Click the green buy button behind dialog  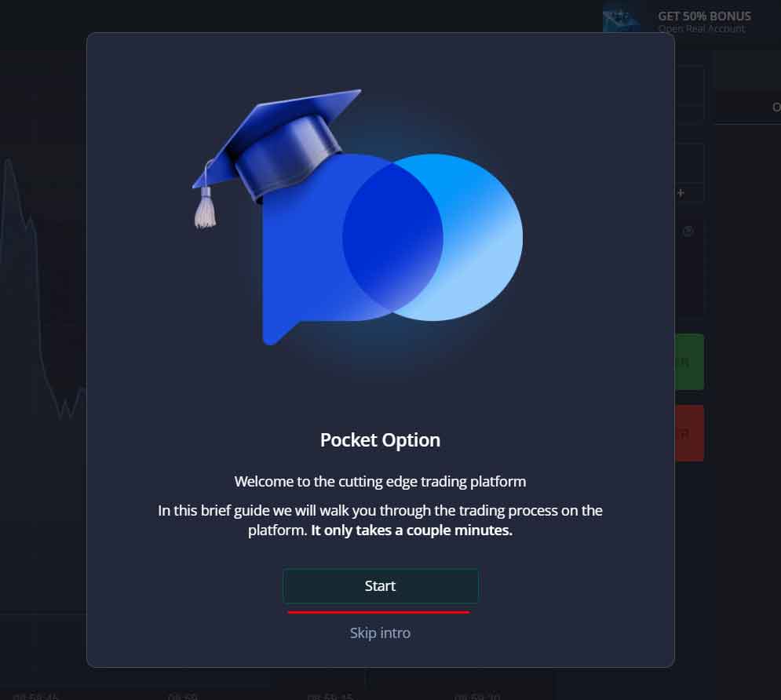689,362
